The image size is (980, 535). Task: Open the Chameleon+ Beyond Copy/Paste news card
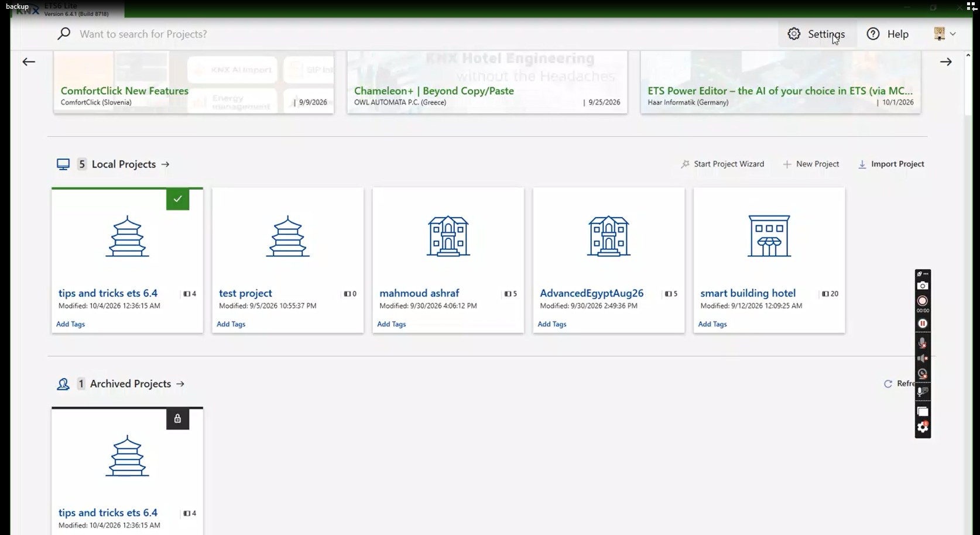pos(487,82)
